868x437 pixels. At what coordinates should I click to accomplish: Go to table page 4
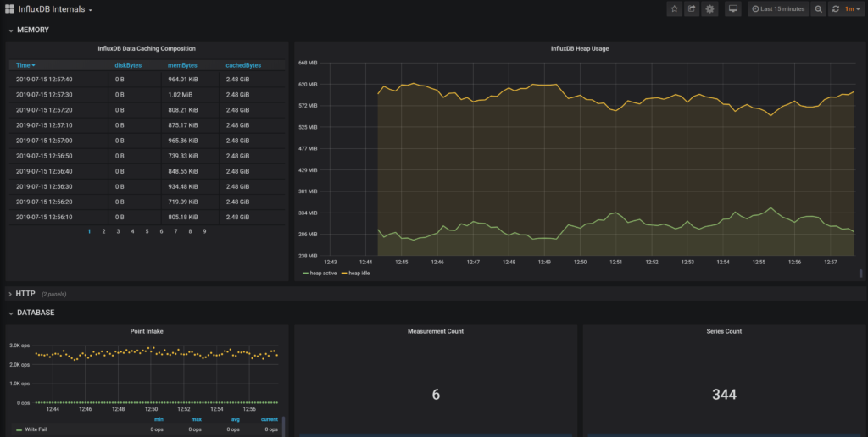click(132, 231)
